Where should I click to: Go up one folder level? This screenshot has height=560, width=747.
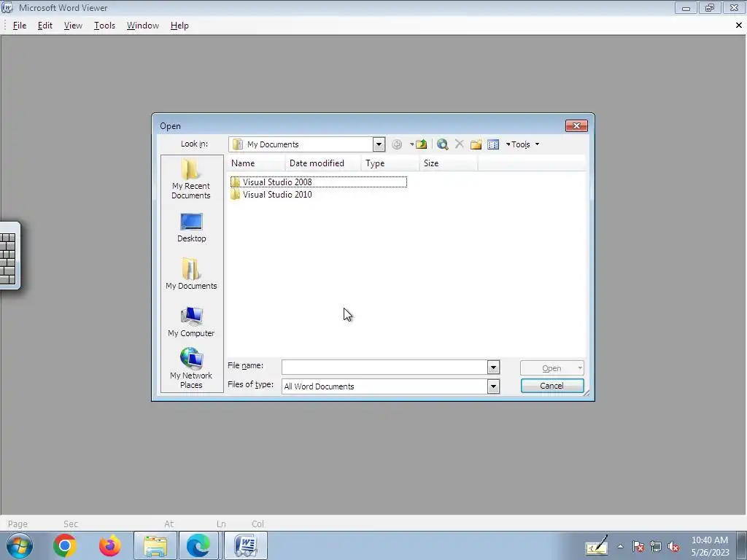pyautogui.click(x=421, y=144)
